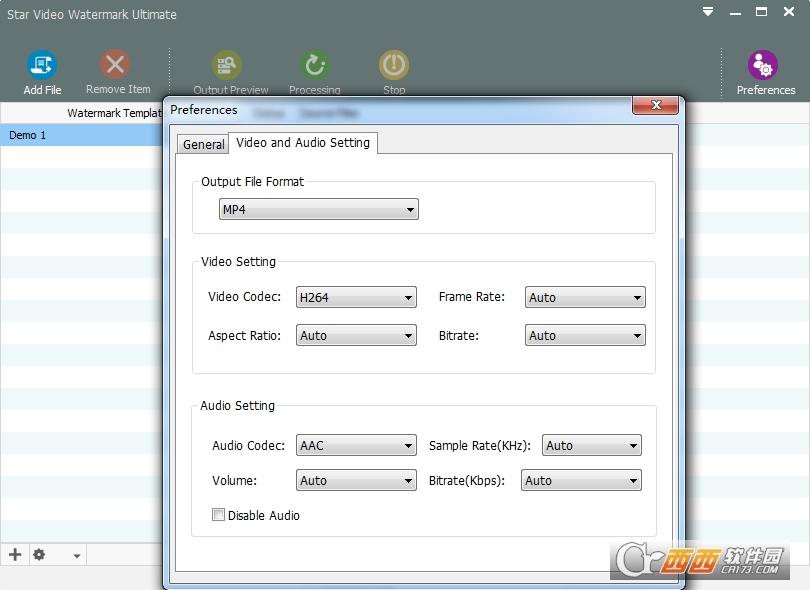Image resolution: width=810 pixels, height=590 pixels.
Task: Minimize the Star Video Watermark window
Action: 735,12
